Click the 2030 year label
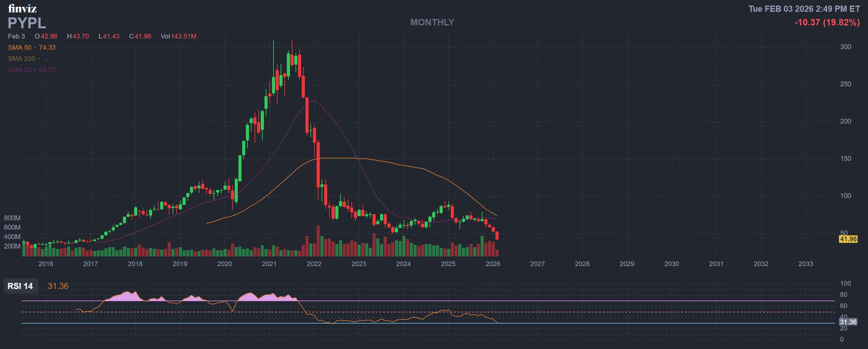 click(672, 264)
